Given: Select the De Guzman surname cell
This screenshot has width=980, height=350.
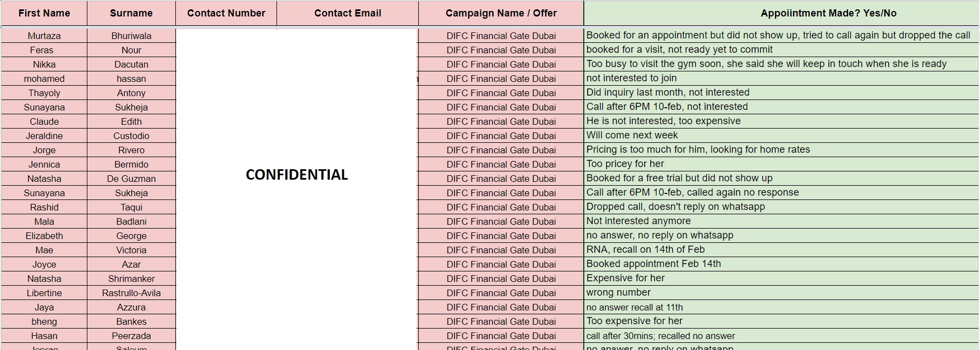Looking at the screenshot, I should tap(131, 179).
